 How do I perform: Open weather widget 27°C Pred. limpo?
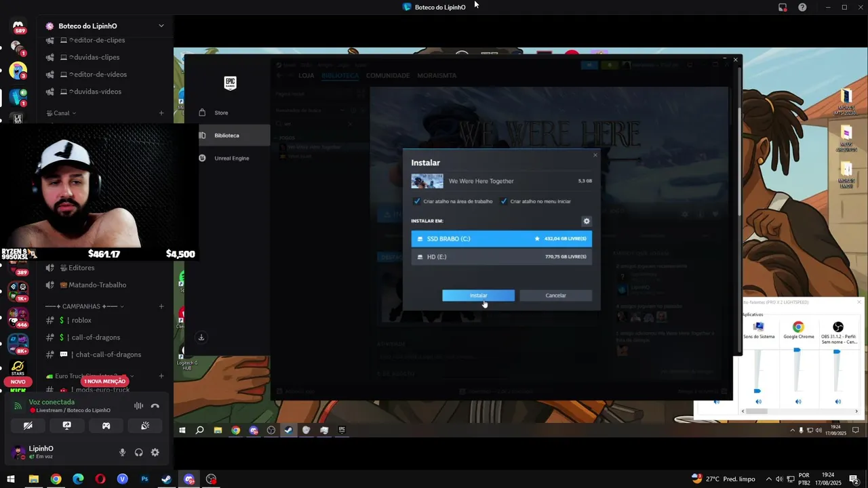click(724, 479)
